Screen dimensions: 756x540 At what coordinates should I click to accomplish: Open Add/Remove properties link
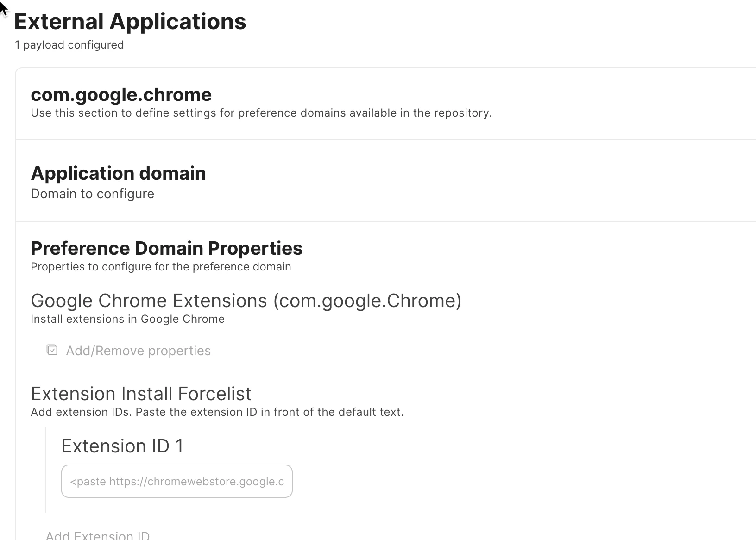tap(138, 351)
